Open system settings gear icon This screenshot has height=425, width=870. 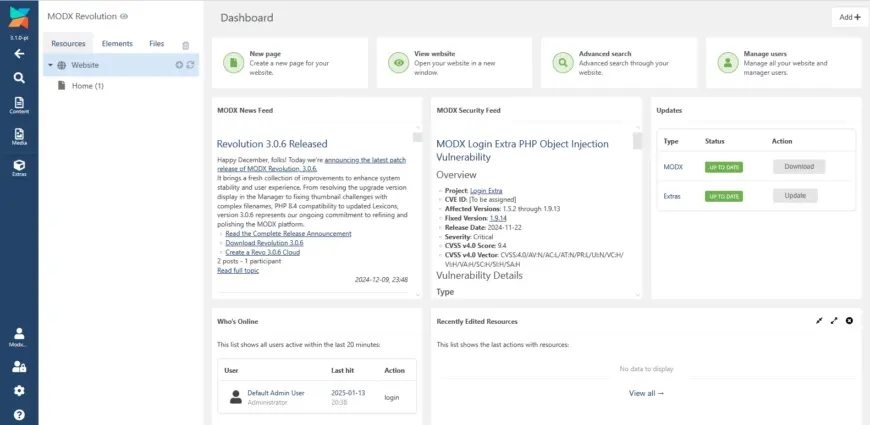tap(19, 391)
